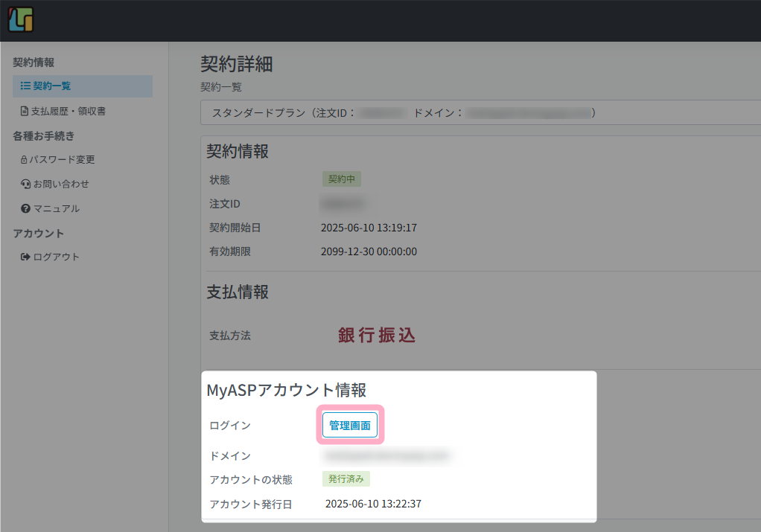
Task: Click the 契約中 status badge
Action: pyautogui.click(x=341, y=179)
